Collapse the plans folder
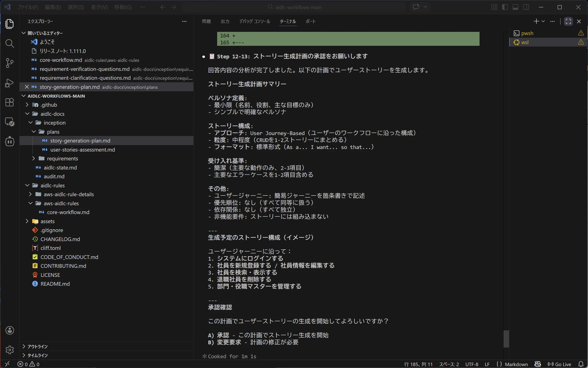This screenshot has height=368, width=588. 107,132
